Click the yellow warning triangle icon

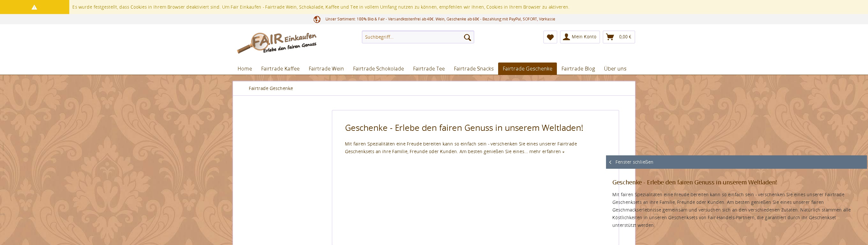tap(34, 7)
